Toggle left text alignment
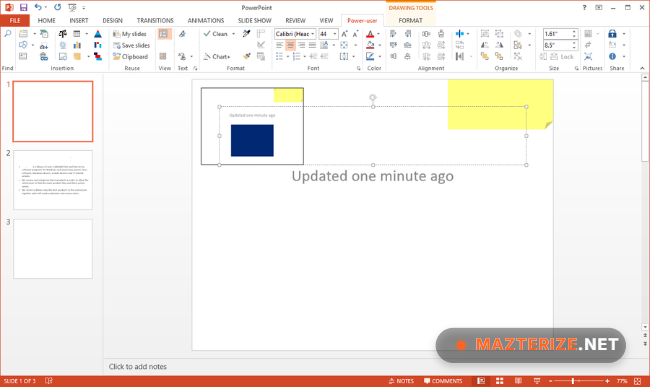 (x=279, y=45)
